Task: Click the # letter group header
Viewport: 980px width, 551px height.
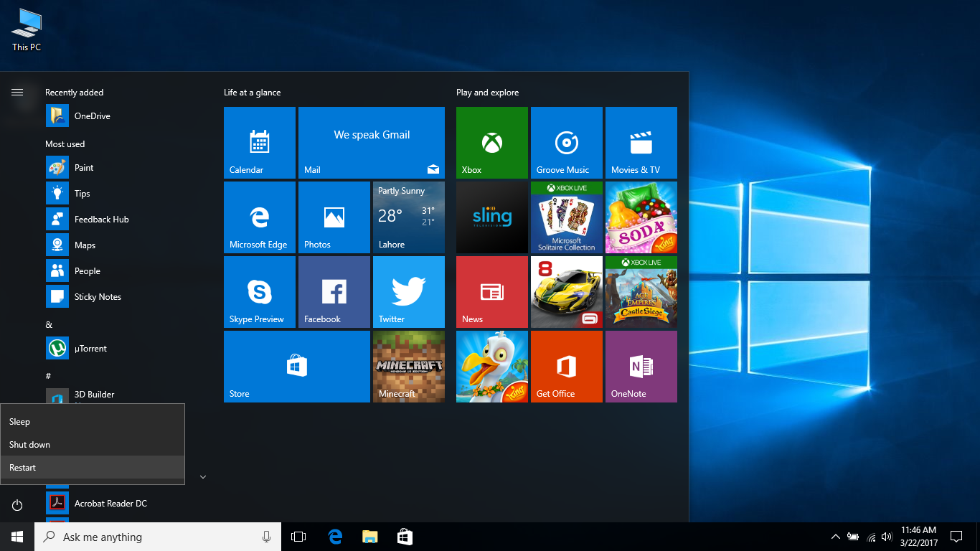Action: [x=48, y=376]
